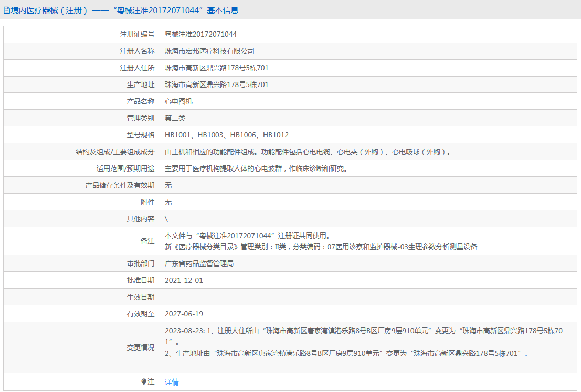The width and height of the screenshot is (581, 392).
Task: Click the 有效期至 label
Action: coord(141,314)
